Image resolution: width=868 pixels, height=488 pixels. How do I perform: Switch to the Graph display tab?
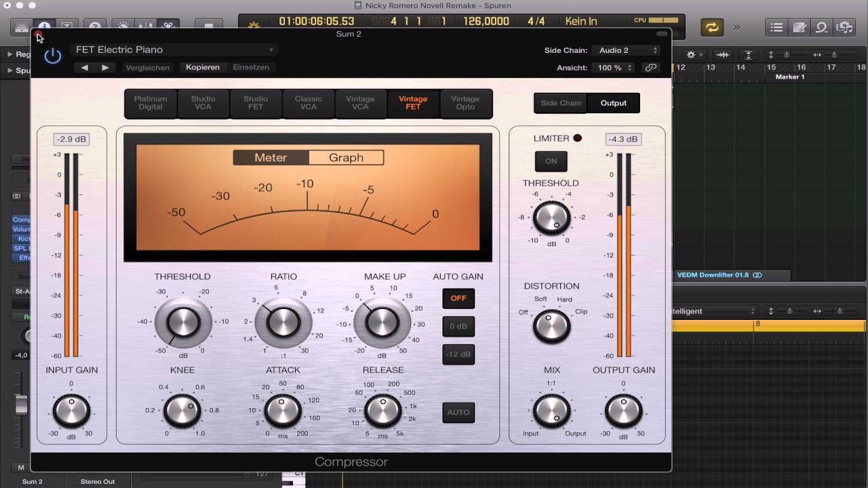click(346, 158)
